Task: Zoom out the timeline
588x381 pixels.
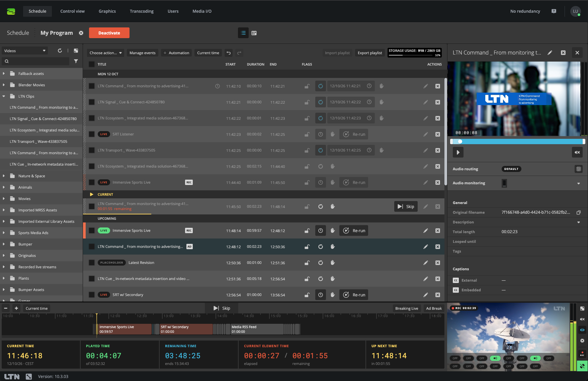Action: [x=6, y=308]
